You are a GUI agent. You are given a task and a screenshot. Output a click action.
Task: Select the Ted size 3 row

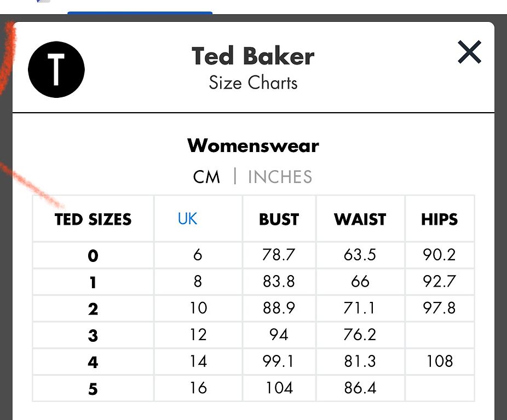(253, 335)
